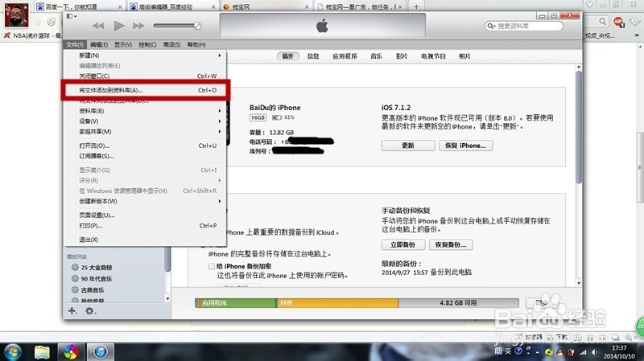Click the Windows Start button
Image resolution: width=644 pixels, height=361 pixels.
tap(12, 352)
